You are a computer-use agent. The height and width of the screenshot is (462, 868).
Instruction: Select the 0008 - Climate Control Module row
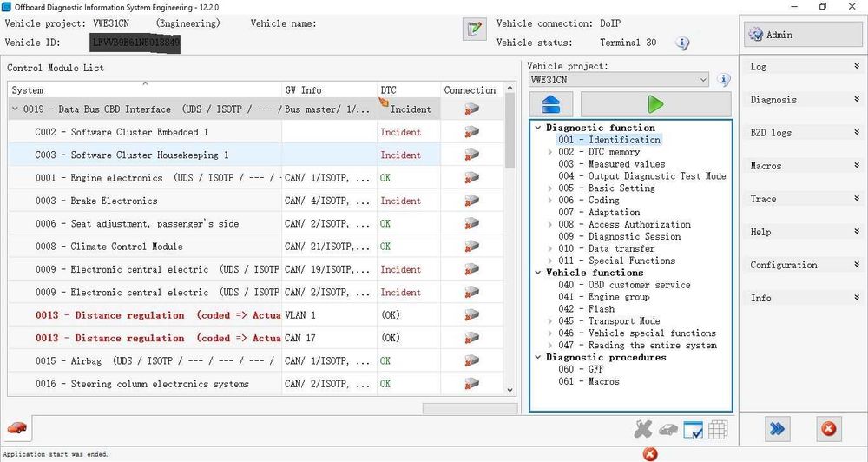point(256,247)
